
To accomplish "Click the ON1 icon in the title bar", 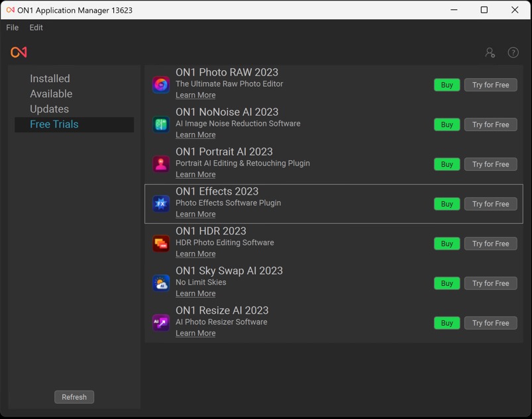I will 11,10.
